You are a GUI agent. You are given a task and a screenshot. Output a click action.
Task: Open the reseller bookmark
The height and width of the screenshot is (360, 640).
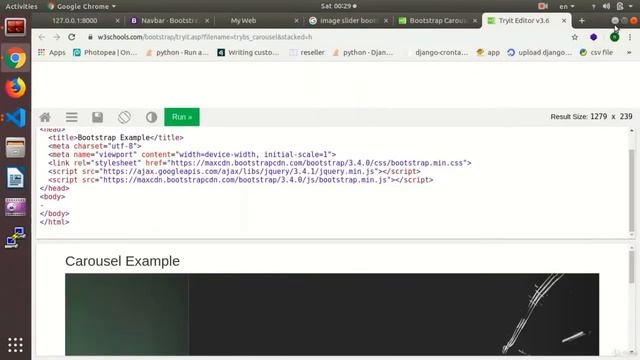pyautogui.click(x=307, y=53)
